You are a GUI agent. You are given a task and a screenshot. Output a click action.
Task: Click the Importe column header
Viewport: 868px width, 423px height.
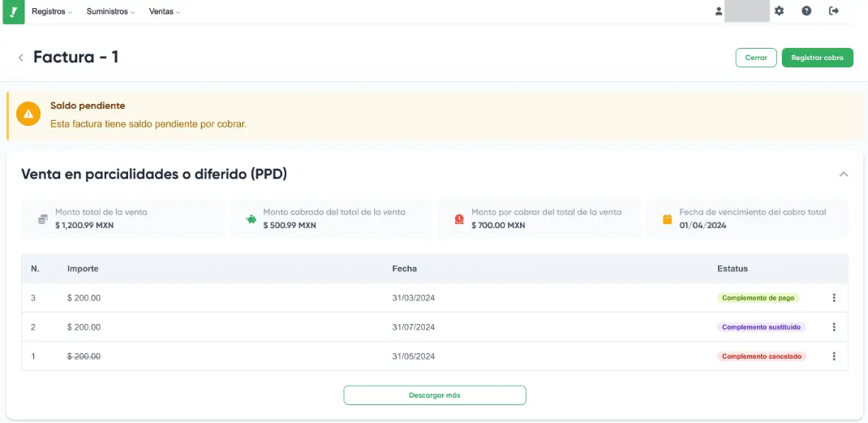83,268
